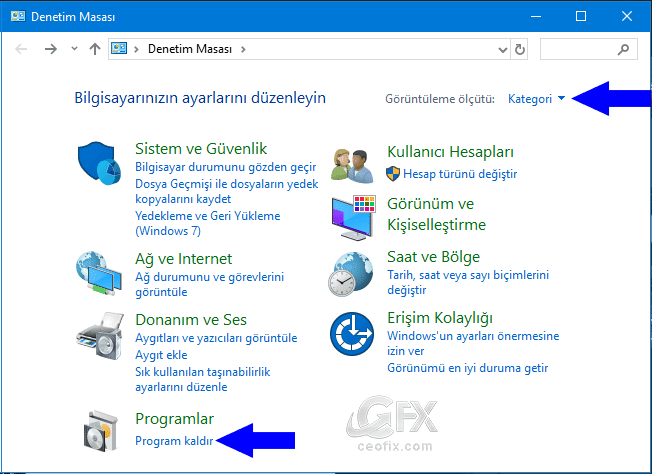
Task: Go up one level with up arrow
Action: click(x=94, y=48)
